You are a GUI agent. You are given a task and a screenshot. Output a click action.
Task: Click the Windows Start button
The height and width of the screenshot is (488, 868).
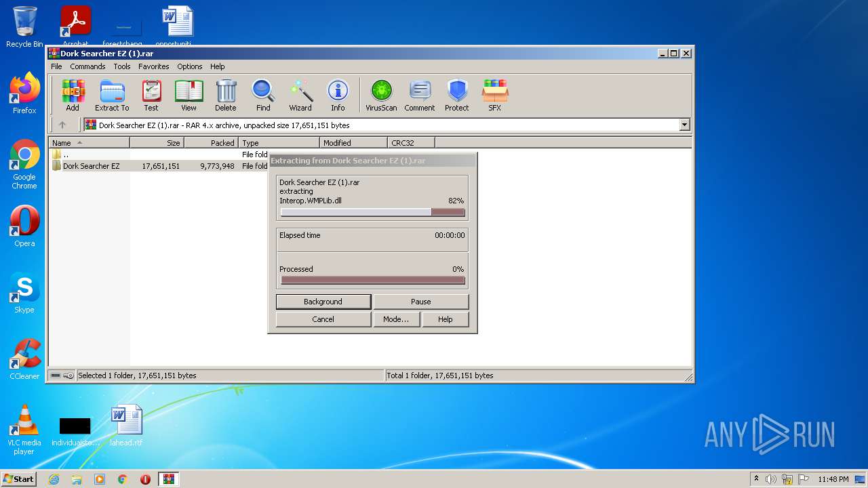click(x=18, y=479)
